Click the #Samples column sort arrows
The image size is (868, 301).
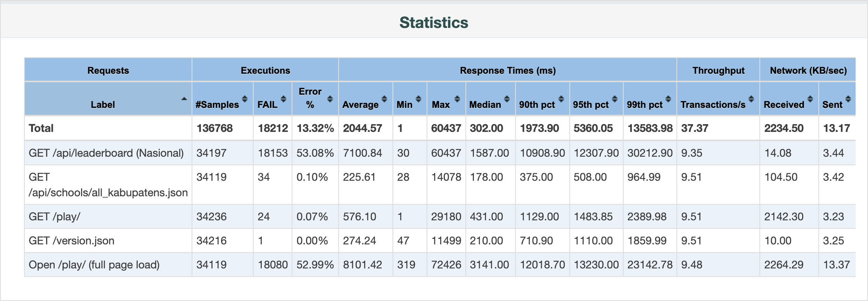pos(245,99)
